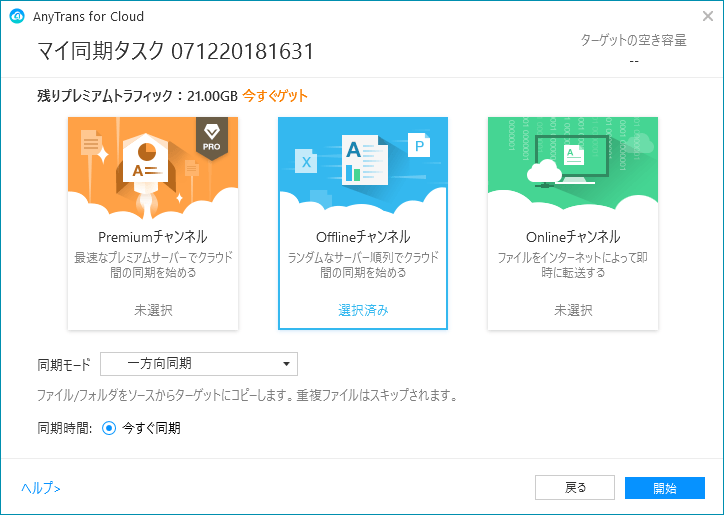Open the ヘルプ> link

[41, 488]
